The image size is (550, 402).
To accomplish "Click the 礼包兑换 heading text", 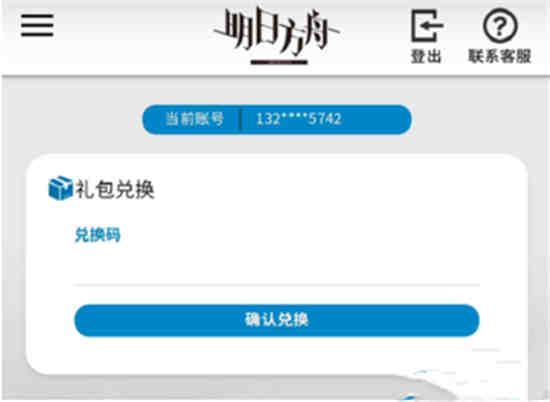I will point(115,189).
